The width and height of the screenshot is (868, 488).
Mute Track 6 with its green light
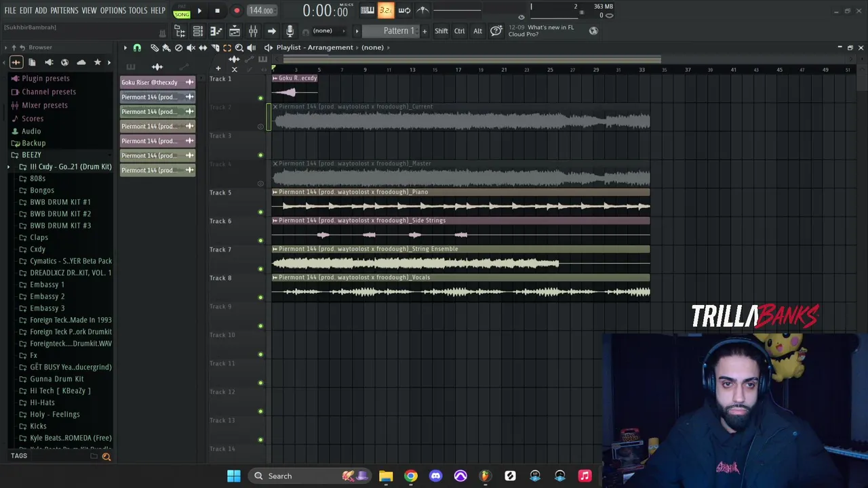tap(260, 241)
